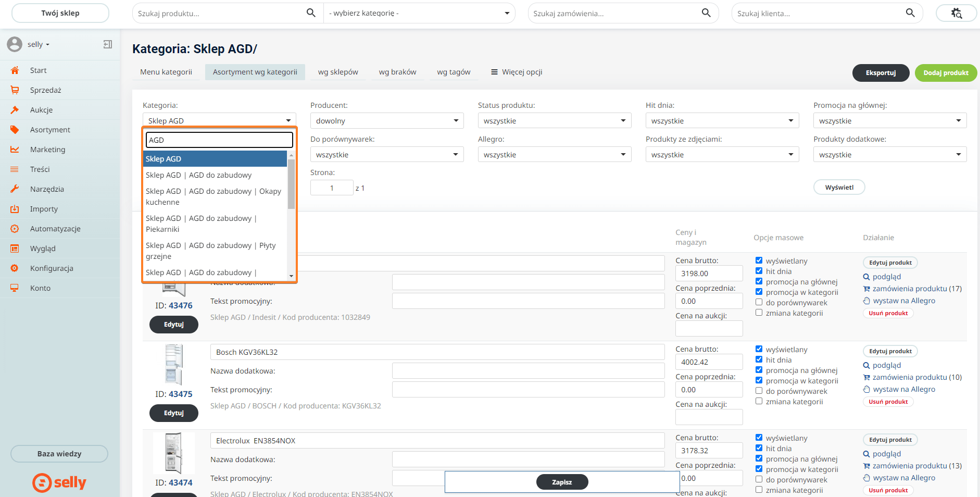Check 'zmiana kategorii' for Electrolux EN3854NOX
The height and width of the screenshot is (497, 980).
pos(759,490)
